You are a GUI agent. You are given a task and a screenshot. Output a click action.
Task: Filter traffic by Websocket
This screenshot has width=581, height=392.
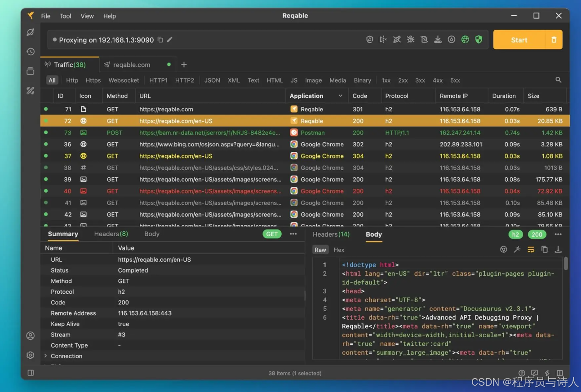click(x=124, y=80)
